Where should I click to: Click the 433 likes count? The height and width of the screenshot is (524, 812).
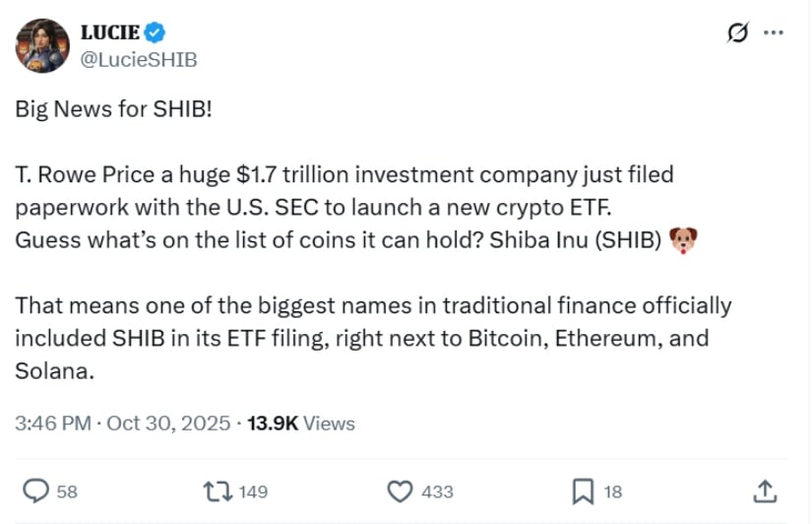(437, 491)
